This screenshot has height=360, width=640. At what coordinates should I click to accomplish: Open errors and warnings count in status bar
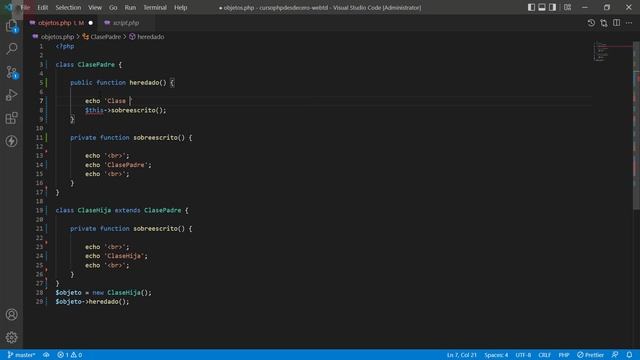[69, 355]
